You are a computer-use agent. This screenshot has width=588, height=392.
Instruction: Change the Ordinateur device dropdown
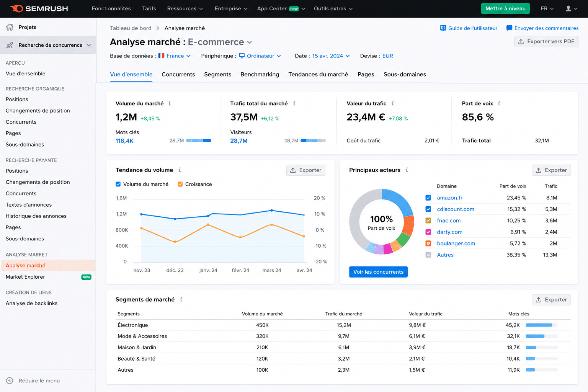pyautogui.click(x=260, y=56)
